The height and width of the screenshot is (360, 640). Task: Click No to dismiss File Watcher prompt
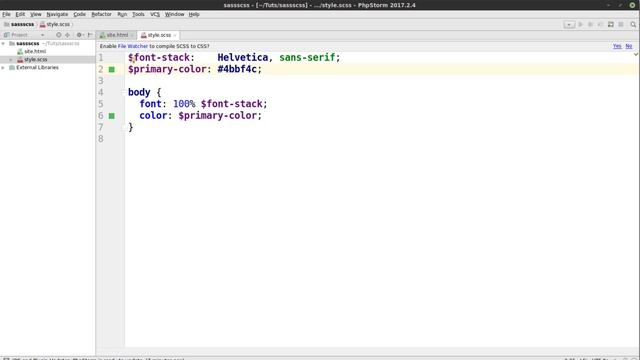pyautogui.click(x=629, y=46)
